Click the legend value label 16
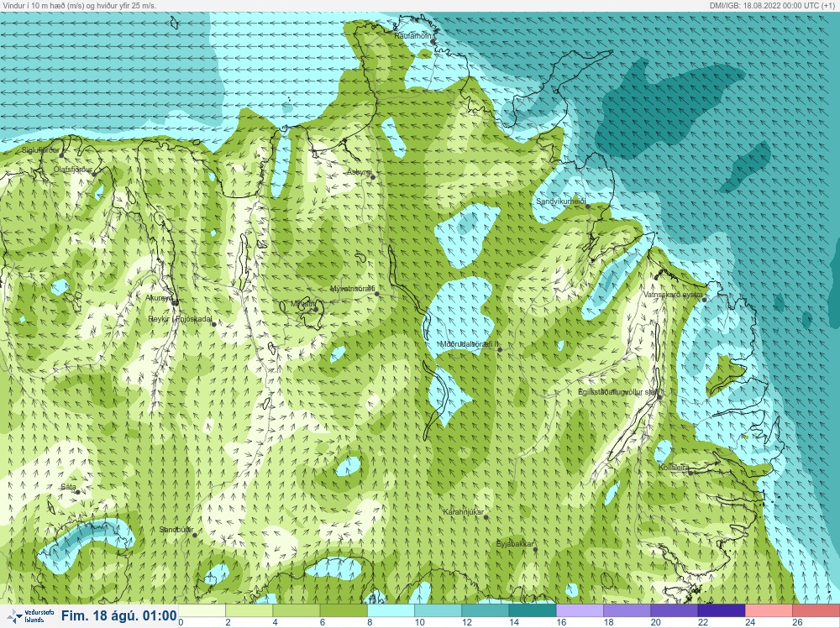The height and width of the screenshot is (628, 840). pyautogui.click(x=561, y=622)
